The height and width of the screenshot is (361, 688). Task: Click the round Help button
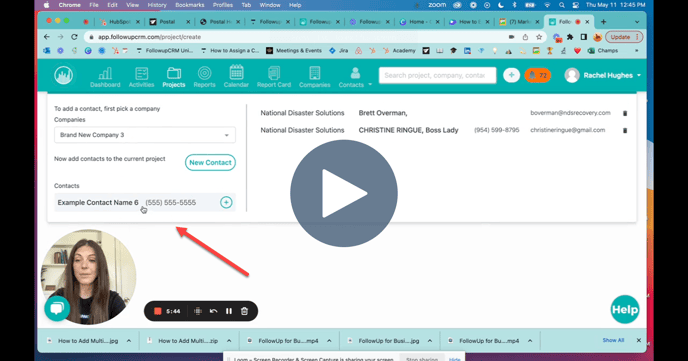click(x=625, y=310)
